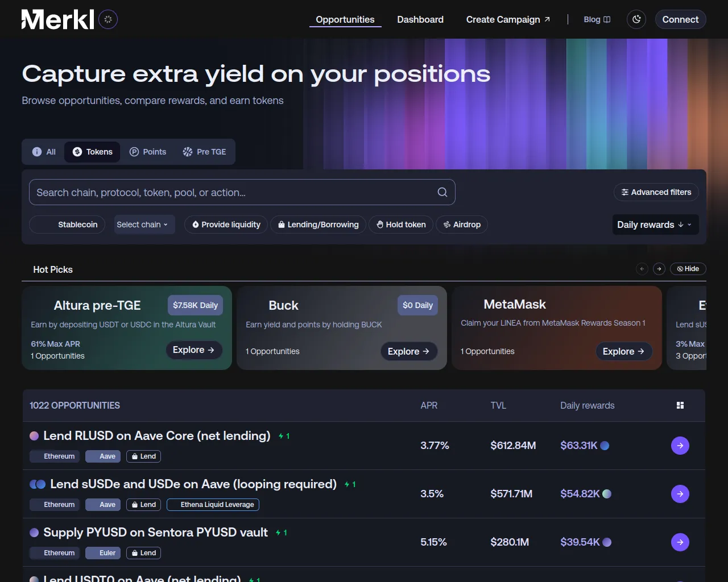Open Lend RLUSD opportunity via purple arrow
Image resolution: width=728 pixels, height=582 pixels.
(680, 446)
